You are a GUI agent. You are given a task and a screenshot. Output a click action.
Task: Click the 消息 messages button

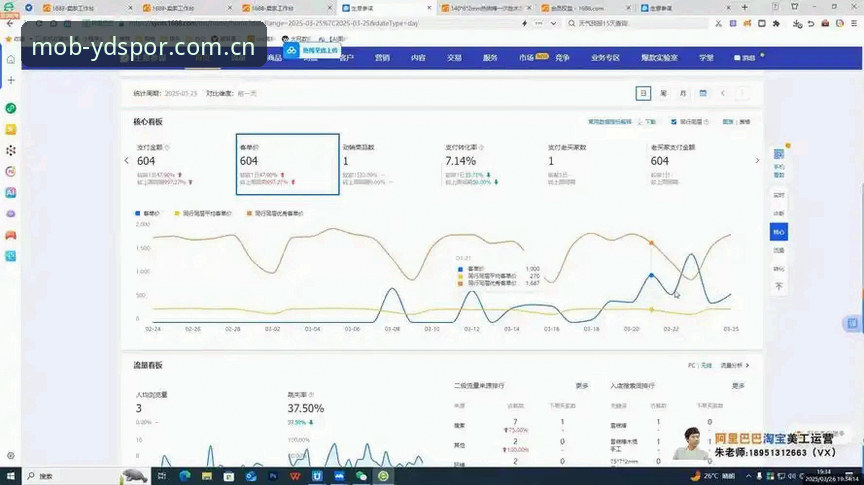point(744,57)
